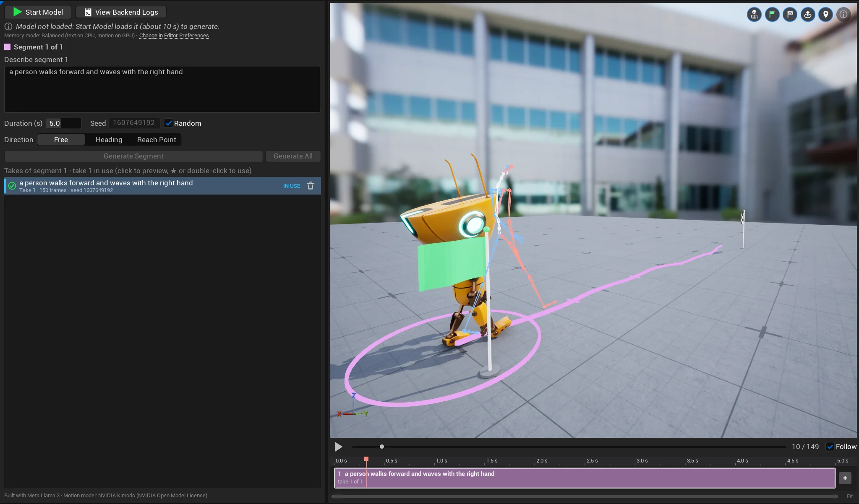Click the pink segment color swatch
This screenshot has width=859, height=504.
[7, 47]
